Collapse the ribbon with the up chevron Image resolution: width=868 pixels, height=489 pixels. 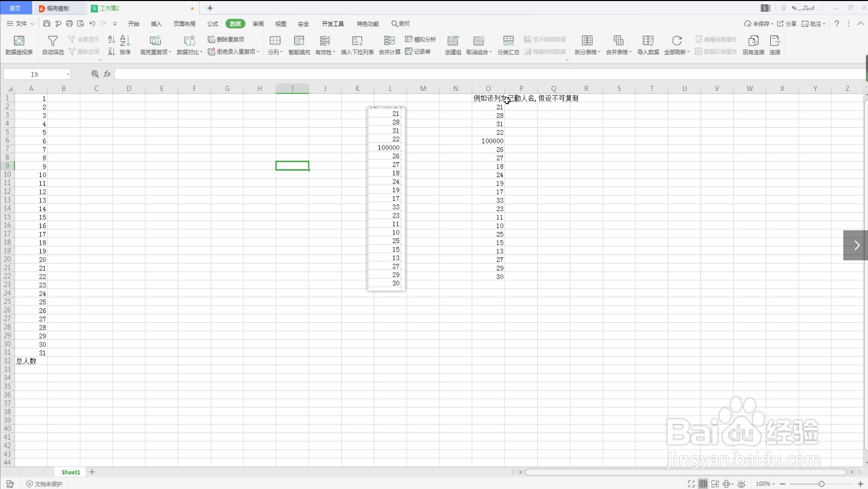click(860, 24)
